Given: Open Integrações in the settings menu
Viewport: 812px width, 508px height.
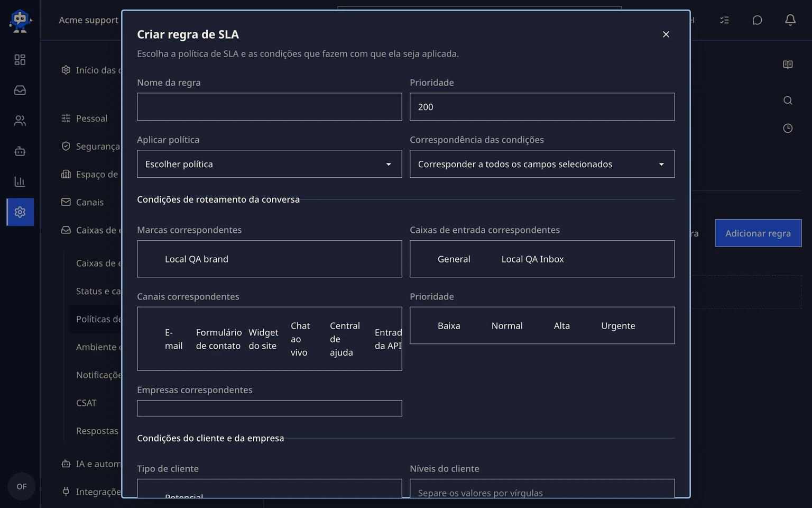Looking at the screenshot, I should click(91, 492).
